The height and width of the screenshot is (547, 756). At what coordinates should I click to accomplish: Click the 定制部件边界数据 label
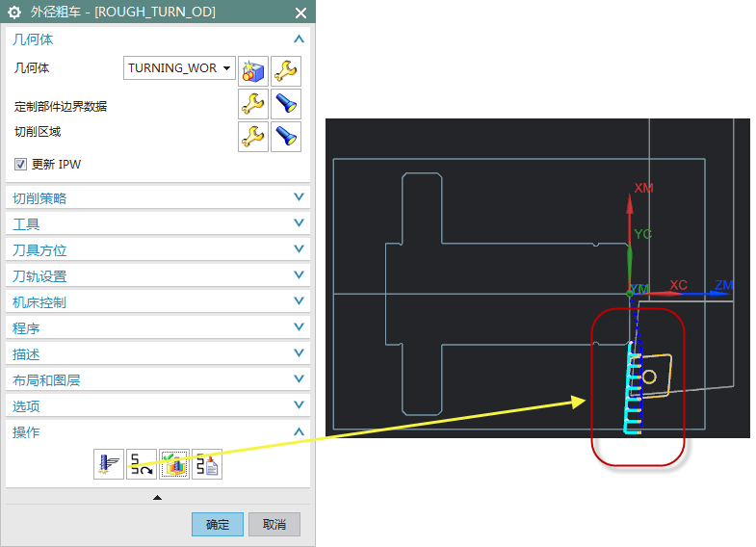61,107
